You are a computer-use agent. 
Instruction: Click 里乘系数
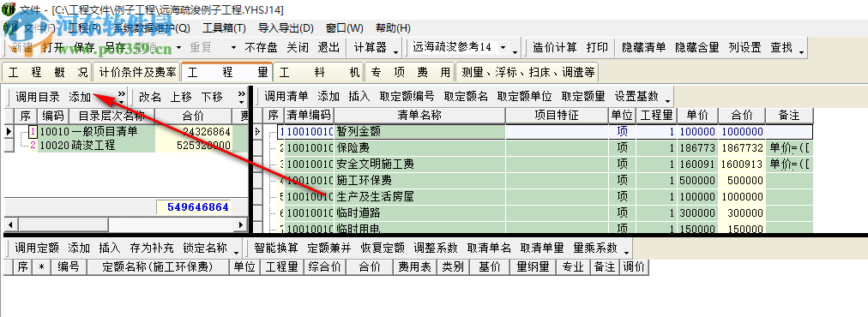click(x=595, y=248)
